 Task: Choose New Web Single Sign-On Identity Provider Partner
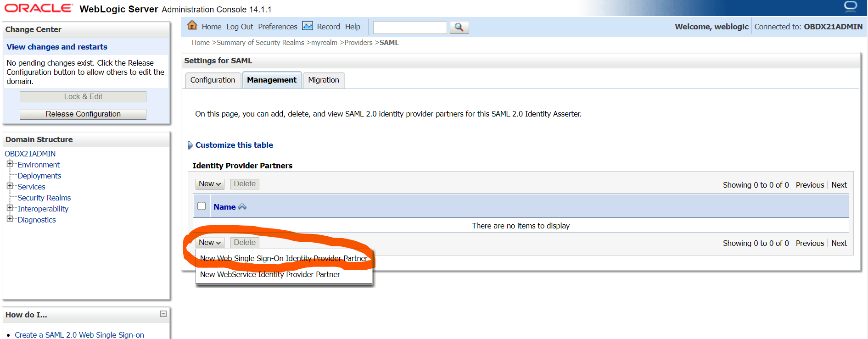click(284, 258)
